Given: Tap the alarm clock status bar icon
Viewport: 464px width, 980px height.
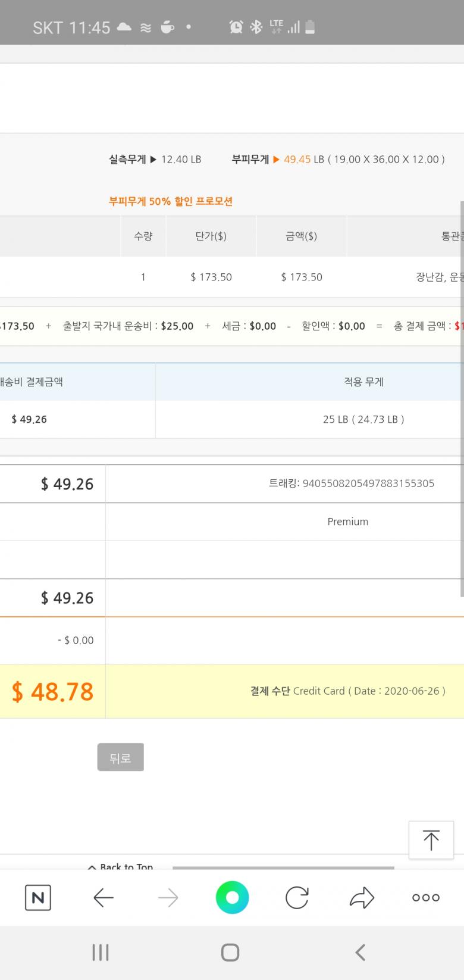Looking at the screenshot, I should [x=236, y=27].
